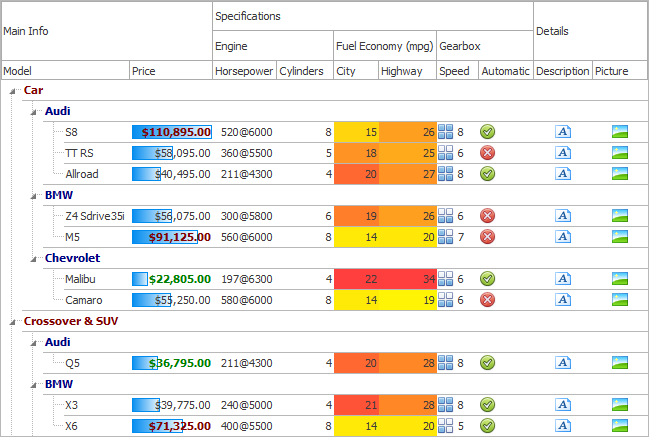This screenshot has height=437, width=650.
Task: Open the description icon for Camaro
Action: [x=563, y=300]
